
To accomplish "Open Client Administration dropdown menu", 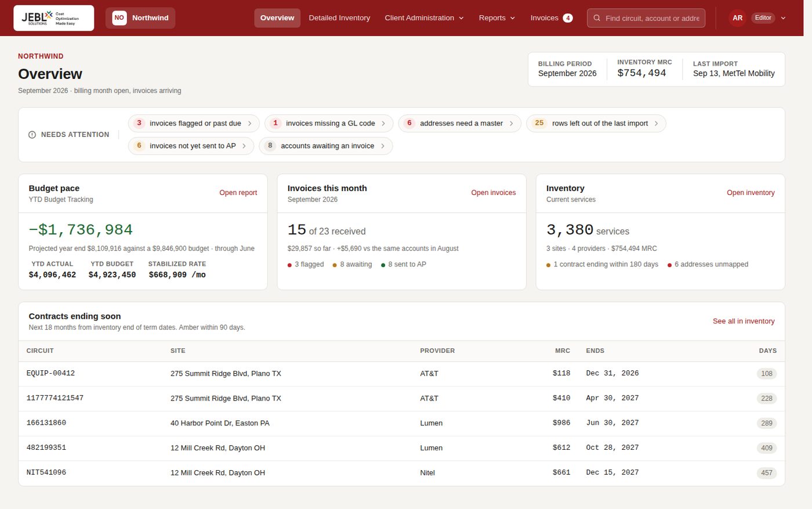I will (424, 18).
